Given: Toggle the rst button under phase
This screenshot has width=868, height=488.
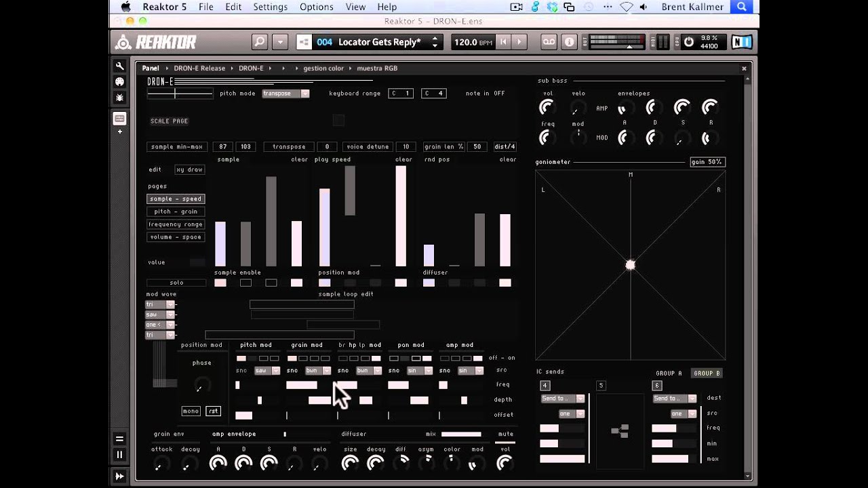Looking at the screenshot, I should [x=213, y=411].
